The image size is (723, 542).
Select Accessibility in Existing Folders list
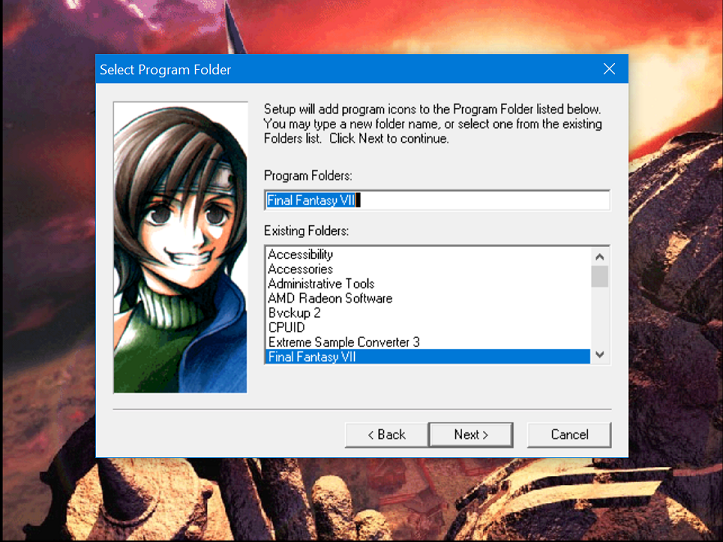tap(427, 255)
